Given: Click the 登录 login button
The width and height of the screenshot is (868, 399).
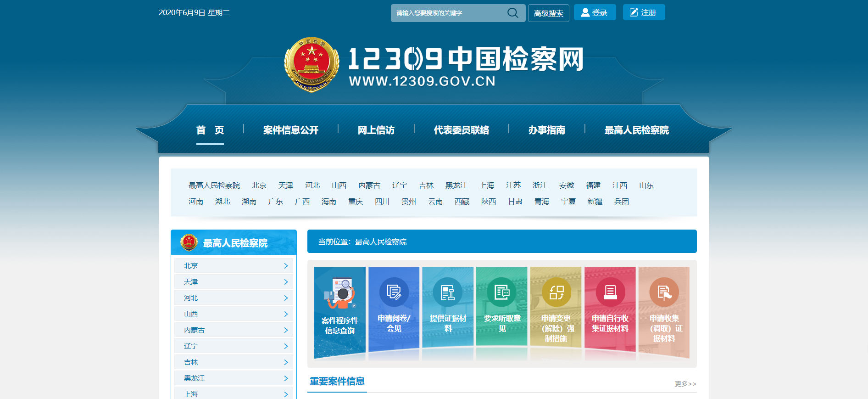Looking at the screenshot, I should pos(595,12).
